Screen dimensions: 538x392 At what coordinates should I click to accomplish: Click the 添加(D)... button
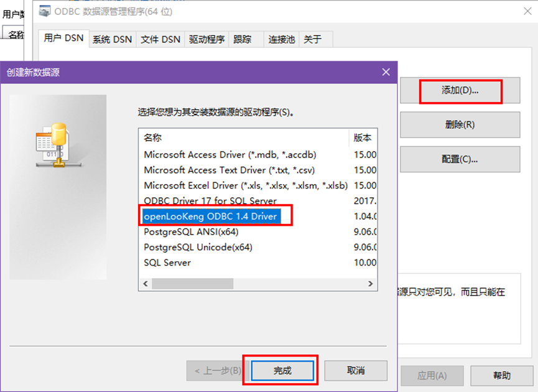point(460,91)
